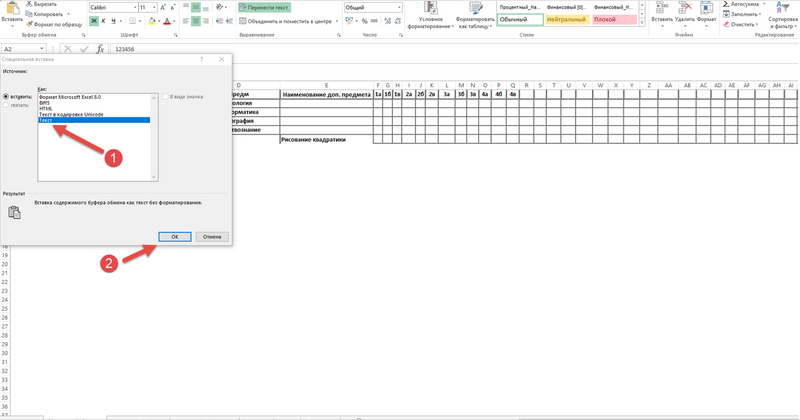Select 'Текст в кодировке Unicode' list item
This screenshot has width=800, height=420.
tap(68, 114)
